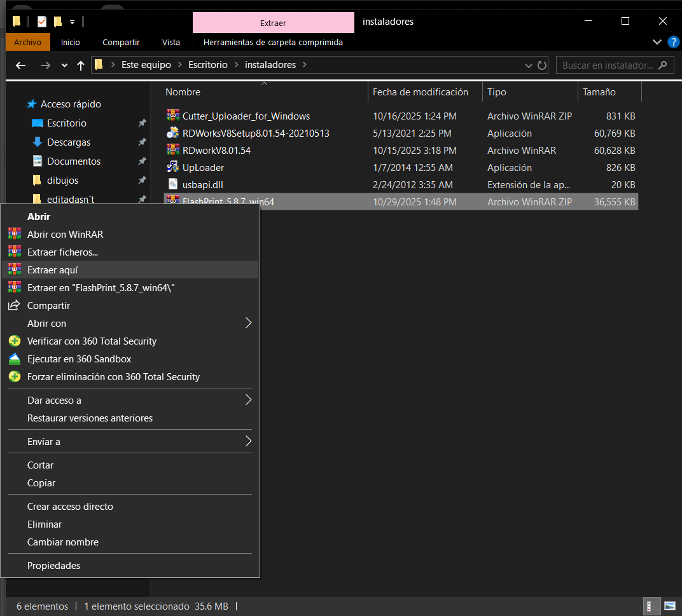Click the RDWorksV8Setup application icon
This screenshot has height=616, width=682.
[172, 133]
